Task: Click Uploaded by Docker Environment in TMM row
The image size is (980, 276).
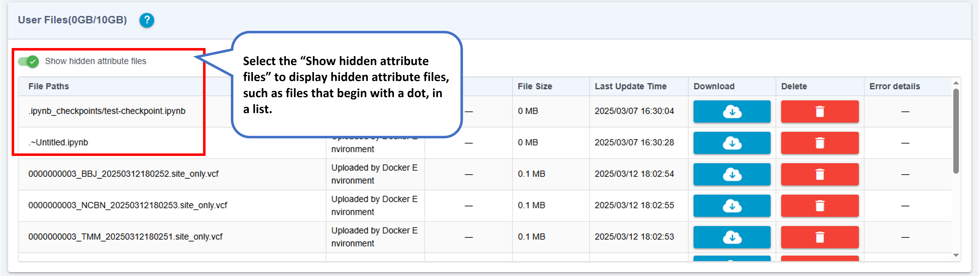Action: pyautogui.click(x=374, y=237)
